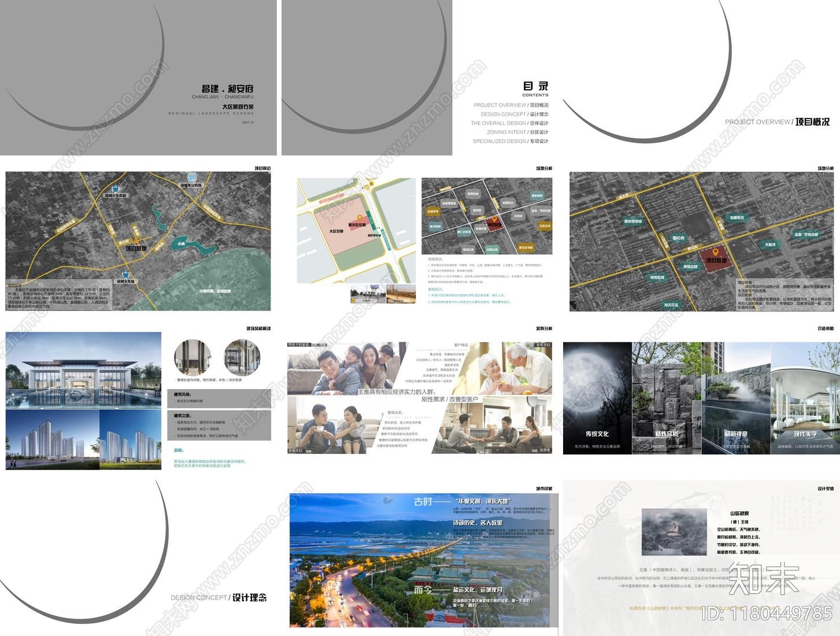
Task: Click '刚性需求 / 改善型客户' text
Action: [450, 400]
